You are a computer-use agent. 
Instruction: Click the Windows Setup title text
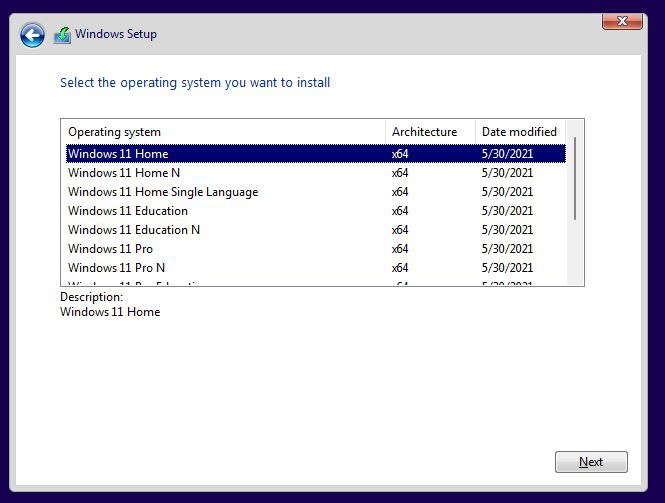116,34
